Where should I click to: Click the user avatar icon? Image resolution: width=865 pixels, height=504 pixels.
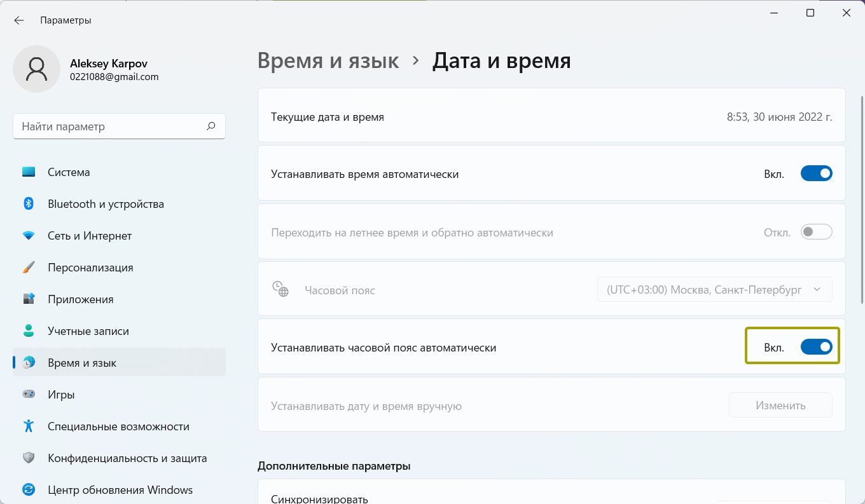pyautogui.click(x=37, y=69)
